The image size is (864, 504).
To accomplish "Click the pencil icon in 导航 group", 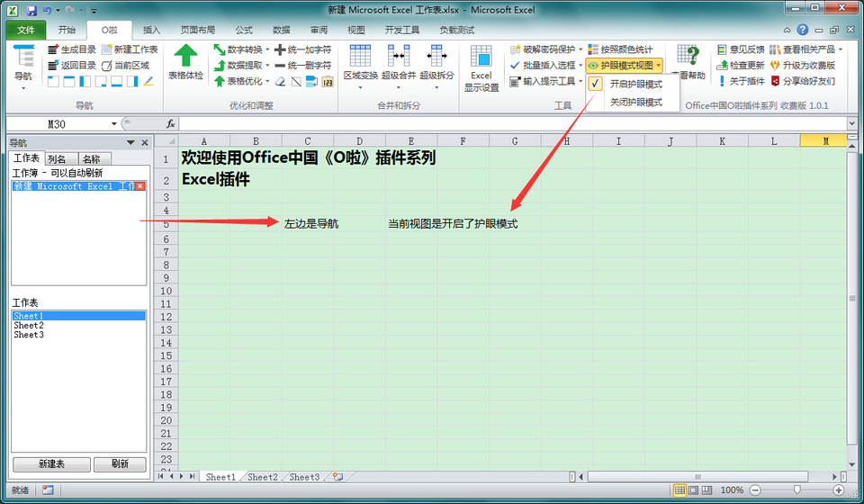I will [148, 82].
